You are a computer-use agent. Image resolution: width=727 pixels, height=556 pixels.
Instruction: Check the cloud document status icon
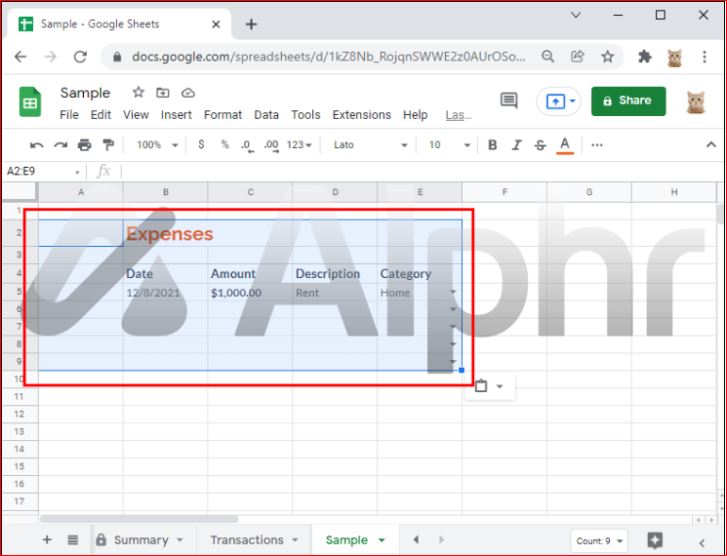(x=188, y=93)
